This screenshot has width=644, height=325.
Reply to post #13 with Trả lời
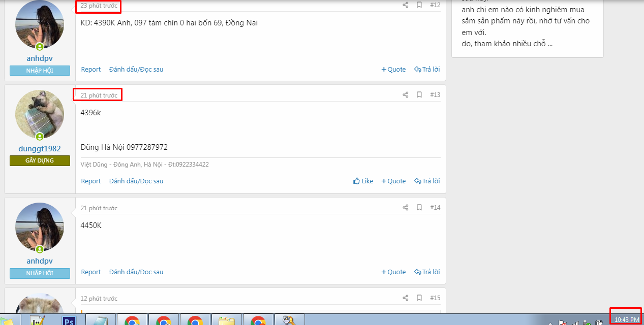tap(427, 181)
